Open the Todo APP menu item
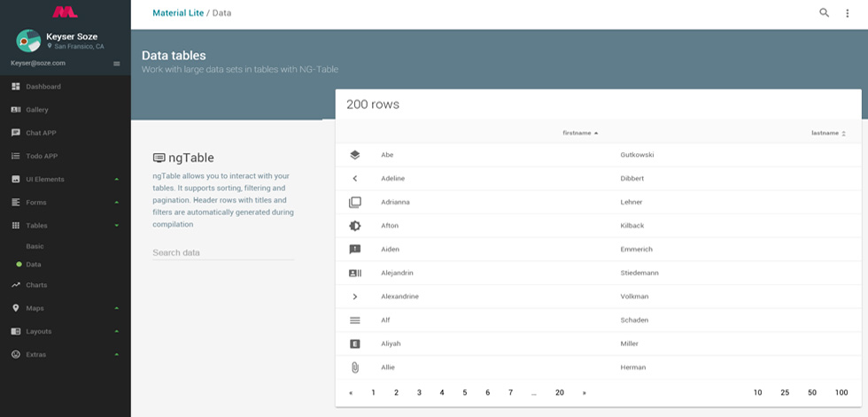The height and width of the screenshot is (417, 868). [42, 156]
